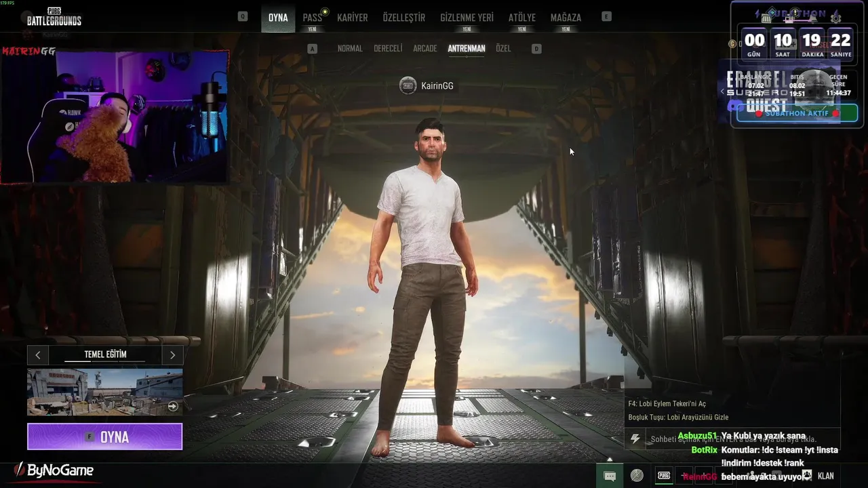Click the PUBG Battlegrounds logo
Image resolution: width=868 pixels, height=488 pixels.
pos(54,16)
